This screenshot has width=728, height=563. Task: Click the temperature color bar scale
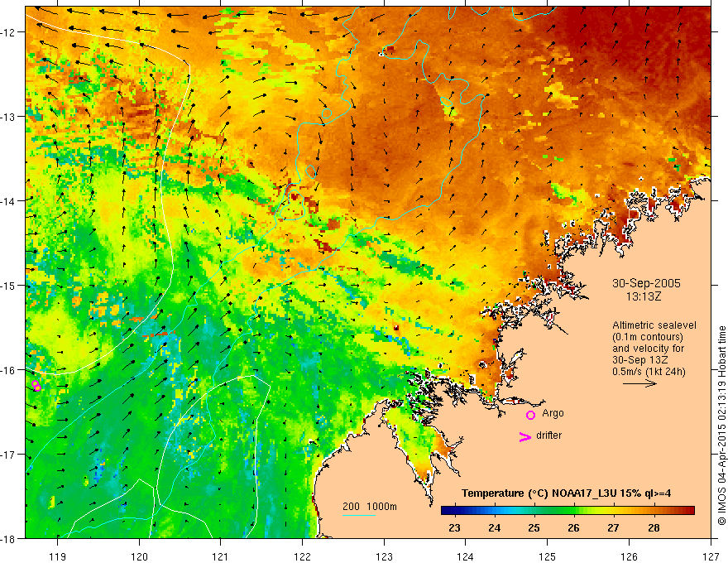[568, 511]
